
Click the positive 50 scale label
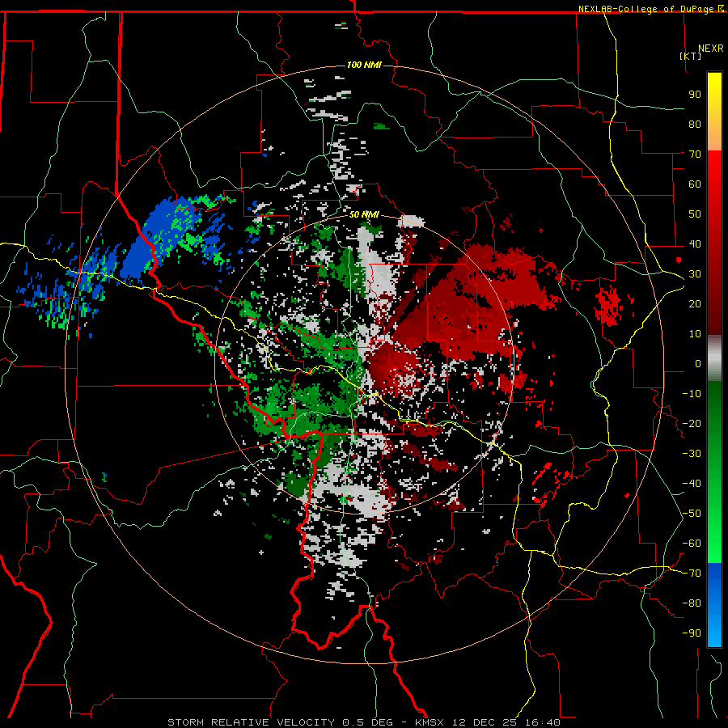point(695,214)
